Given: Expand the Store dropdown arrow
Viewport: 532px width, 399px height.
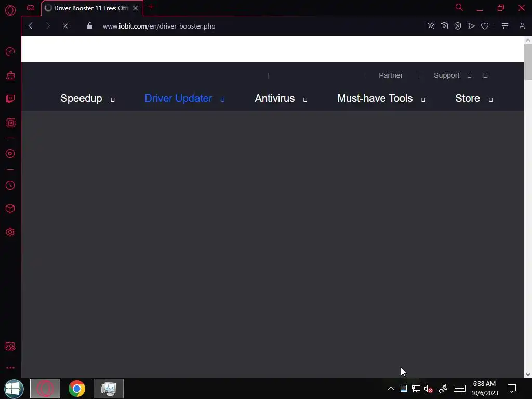Looking at the screenshot, I should (x=490, y=99).
